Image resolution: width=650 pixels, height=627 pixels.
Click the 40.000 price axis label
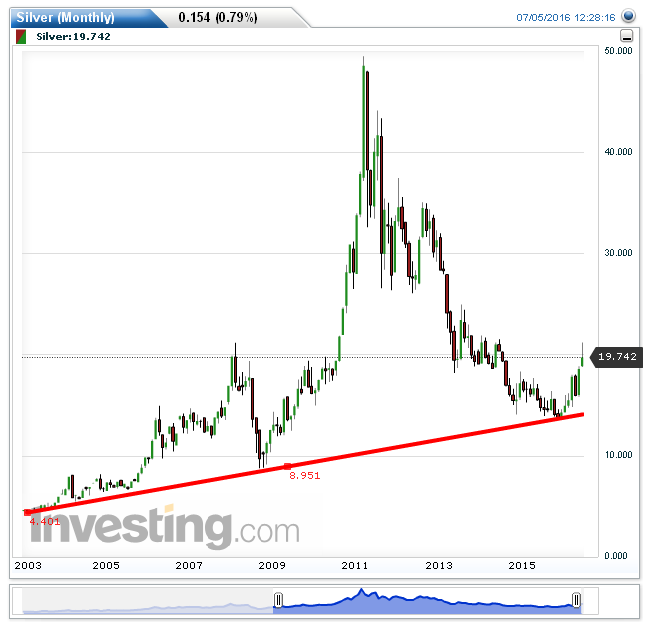pyautogui.click(x=618, y=152)
